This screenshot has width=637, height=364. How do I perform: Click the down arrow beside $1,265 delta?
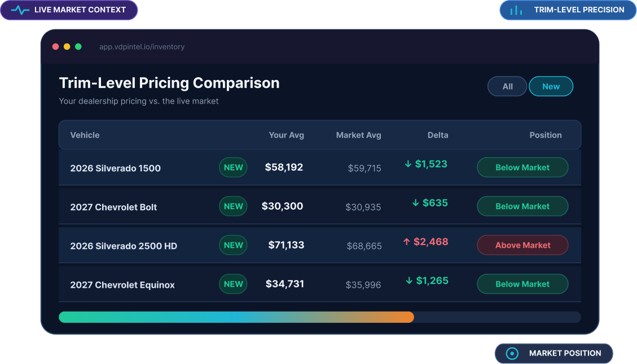coord(408,281)
